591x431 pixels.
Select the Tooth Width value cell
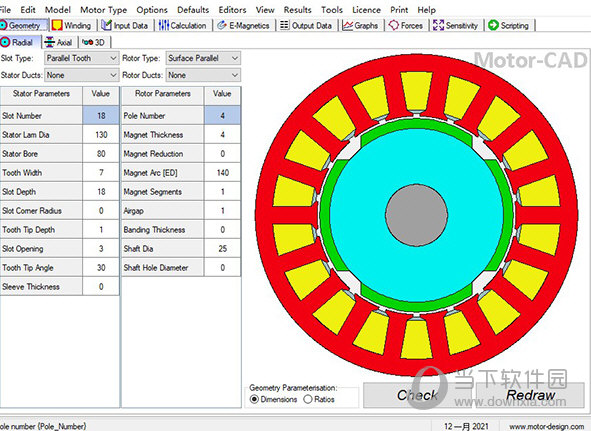coord(101,172)
